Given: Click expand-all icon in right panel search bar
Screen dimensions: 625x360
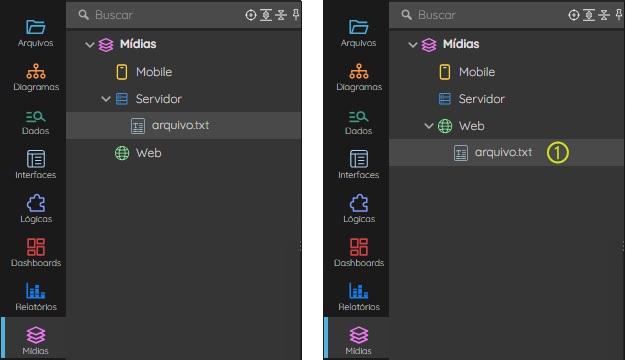Looking at the screenshot, I should (589, 15).
